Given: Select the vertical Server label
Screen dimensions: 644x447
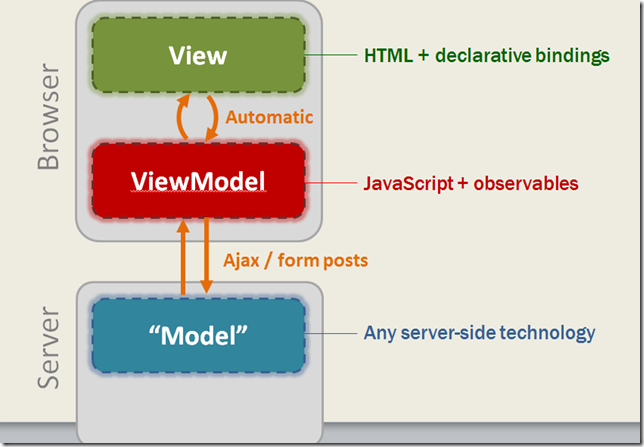Looking at the screenshot, I should pyautogui.click(x=48, y=348).
